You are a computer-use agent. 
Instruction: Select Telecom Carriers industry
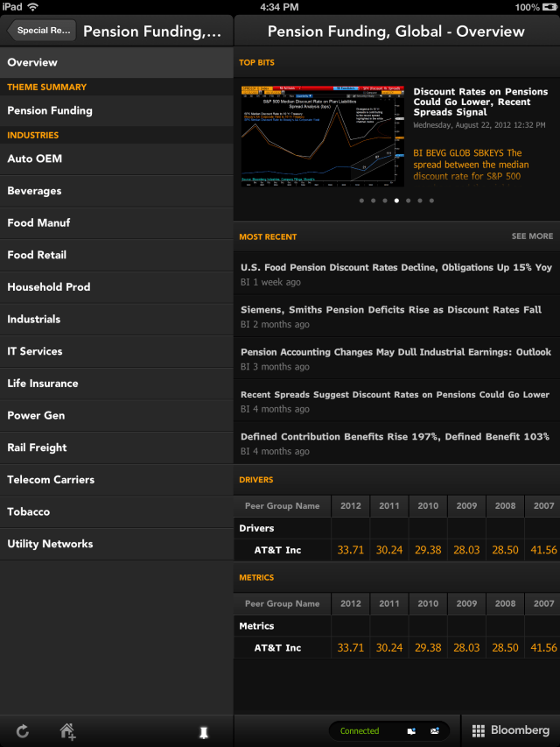(x=116, y=480)
